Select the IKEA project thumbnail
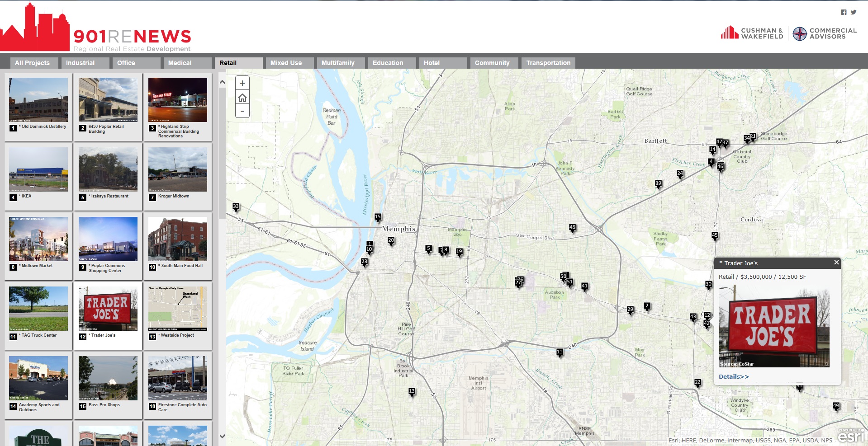The height and width of the screenshot is (446, 868). pos(38,169)
